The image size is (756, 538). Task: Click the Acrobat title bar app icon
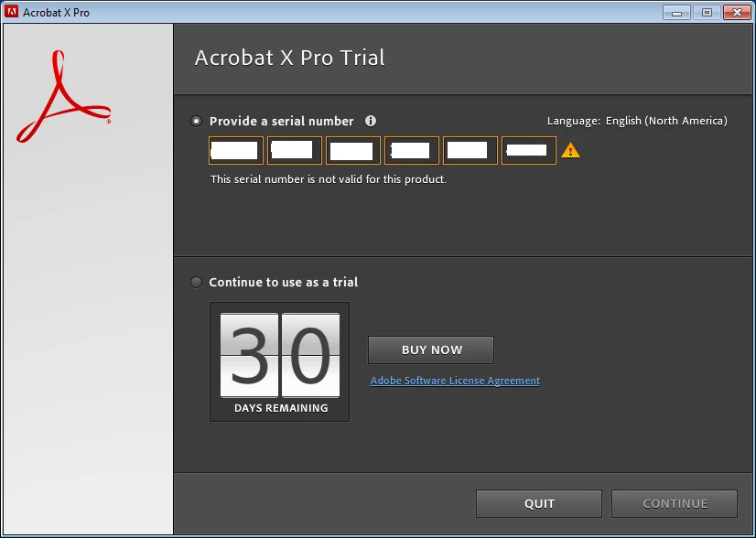coord(11,12)
